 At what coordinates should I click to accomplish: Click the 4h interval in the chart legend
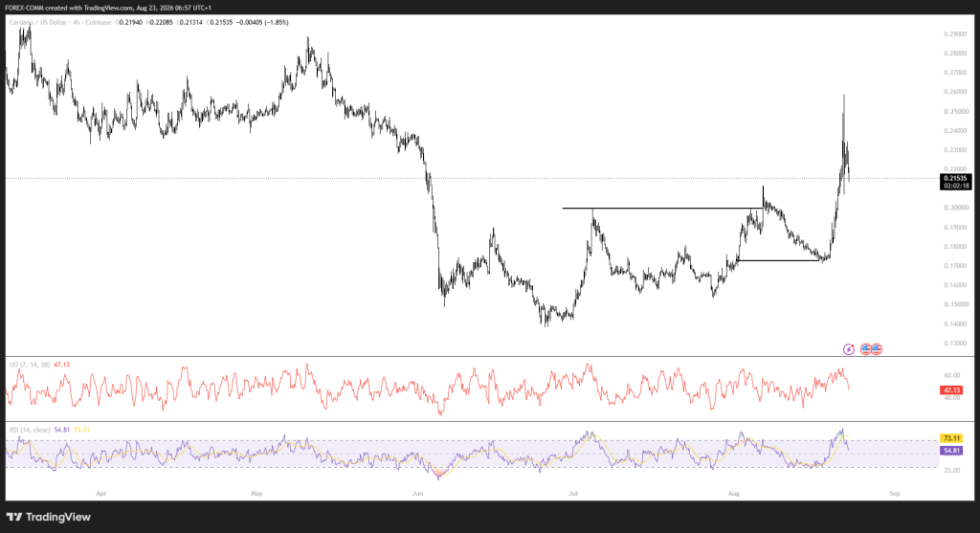coord(75,23)
